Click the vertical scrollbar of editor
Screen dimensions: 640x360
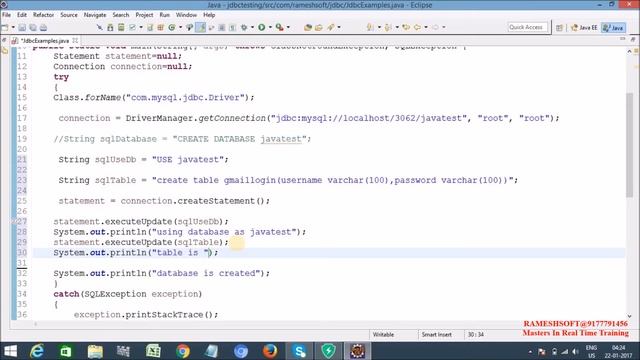pyautogui.click(x=630, y=145)
